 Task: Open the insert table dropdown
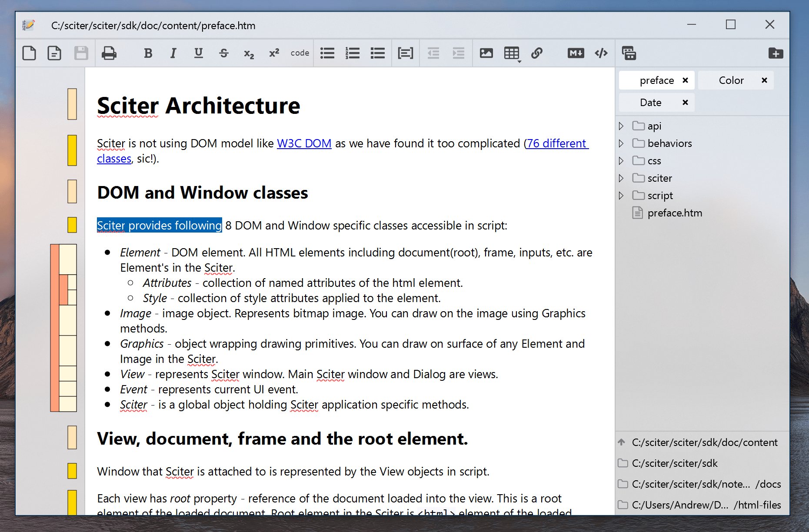(512, 54)
